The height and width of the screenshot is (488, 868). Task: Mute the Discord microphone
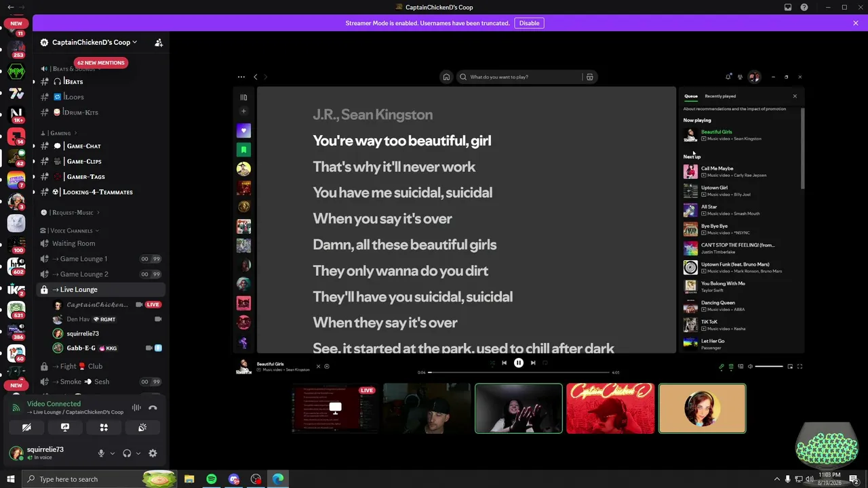101,453
